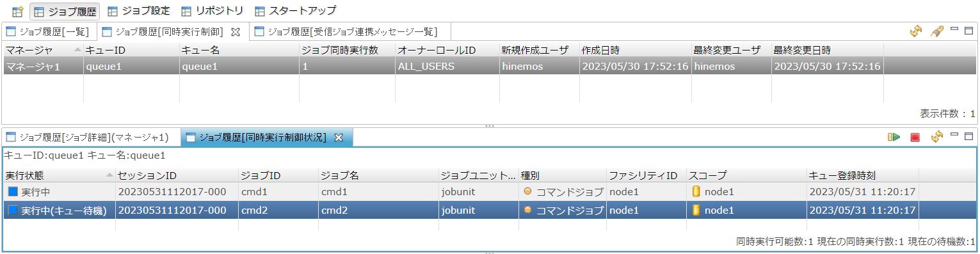Switch to the ジョブ設定 perspective
This screenshot has height=254, width=980.
[x=139, y=11]
